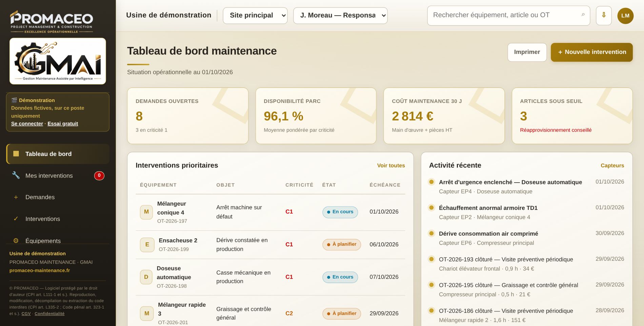Click the PROMACEO logo in sidebar
Image resolution: width=644 pixels, height=326 pixels.
(52, 22)
